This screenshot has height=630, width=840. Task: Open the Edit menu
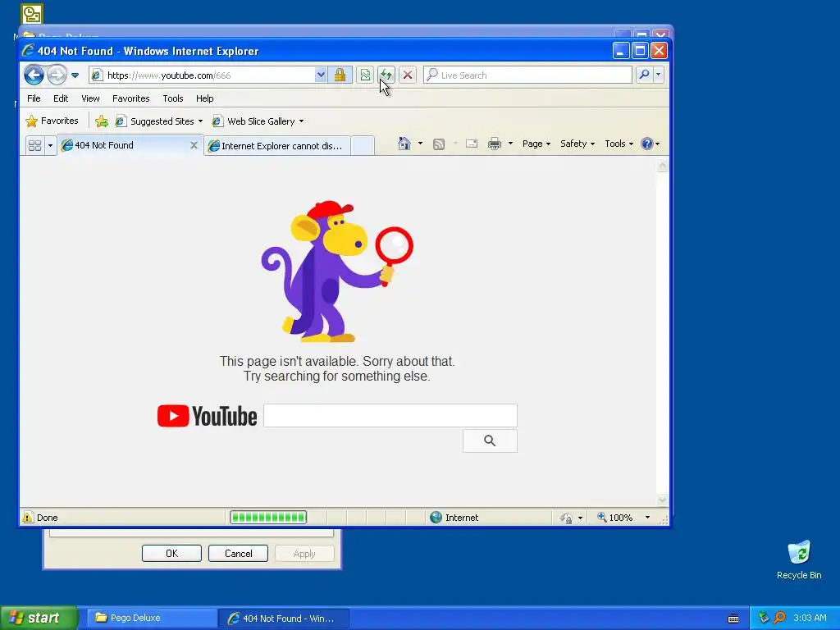point(61,98)
